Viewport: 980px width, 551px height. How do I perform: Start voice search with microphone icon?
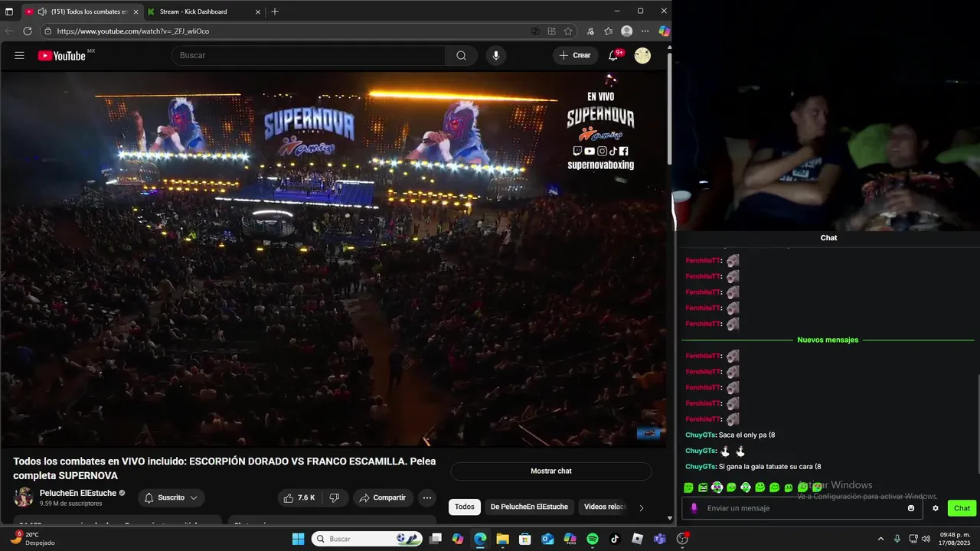tap(496, 55)
